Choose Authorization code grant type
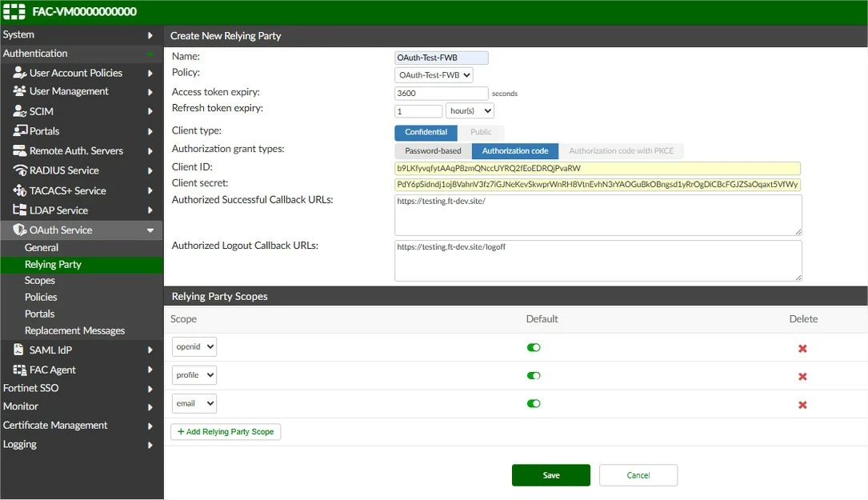Screen dimensions: 868x500 pos(515,150)
